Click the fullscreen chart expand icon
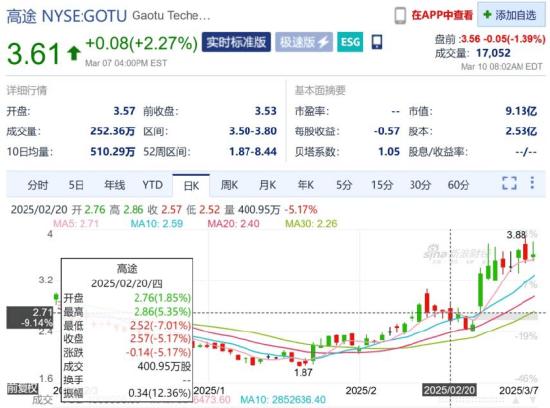Image resolution: width=550 pixels, height=408 pixels. 509,183
